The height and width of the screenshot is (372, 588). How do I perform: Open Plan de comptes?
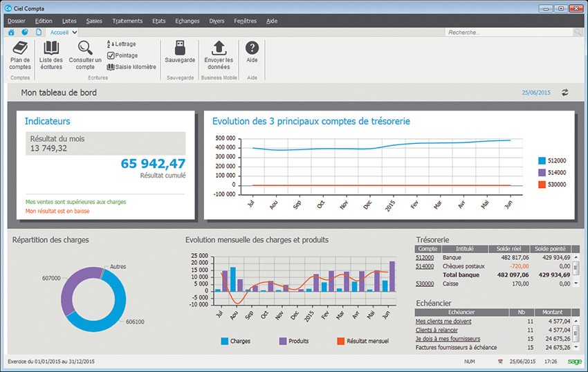click(x=20, y=55)
